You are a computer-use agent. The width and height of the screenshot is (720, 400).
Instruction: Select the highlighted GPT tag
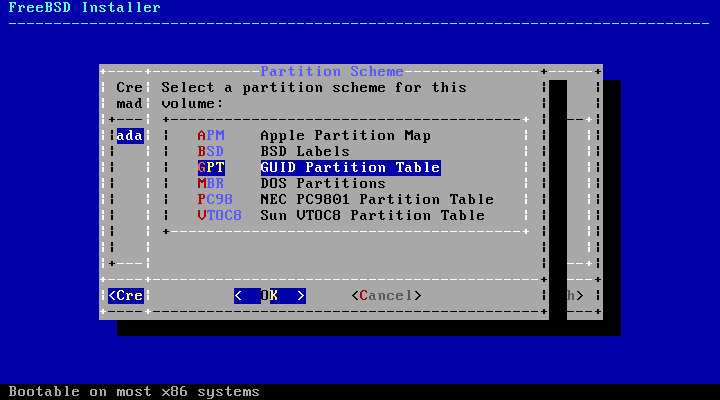pyautogui.click(x=211, y=168)
